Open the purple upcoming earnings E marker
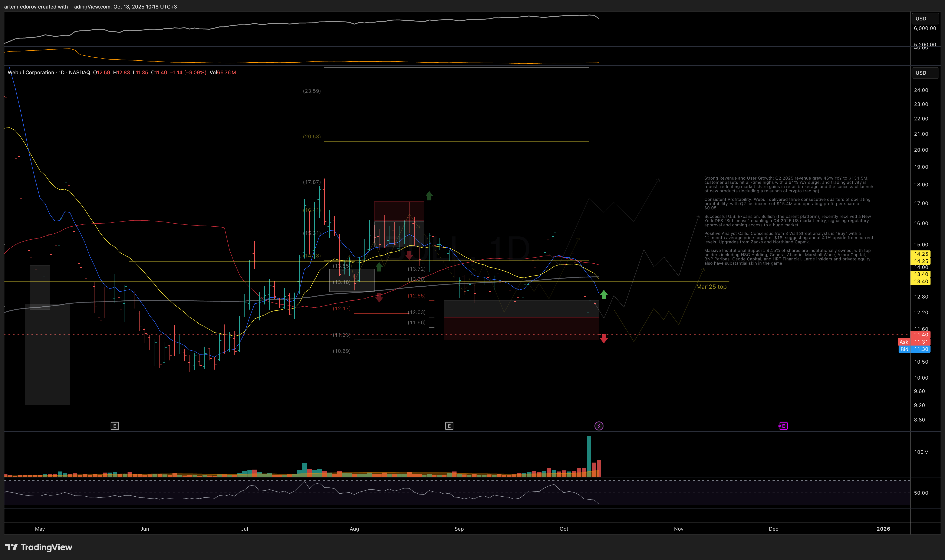 point(783,426)
